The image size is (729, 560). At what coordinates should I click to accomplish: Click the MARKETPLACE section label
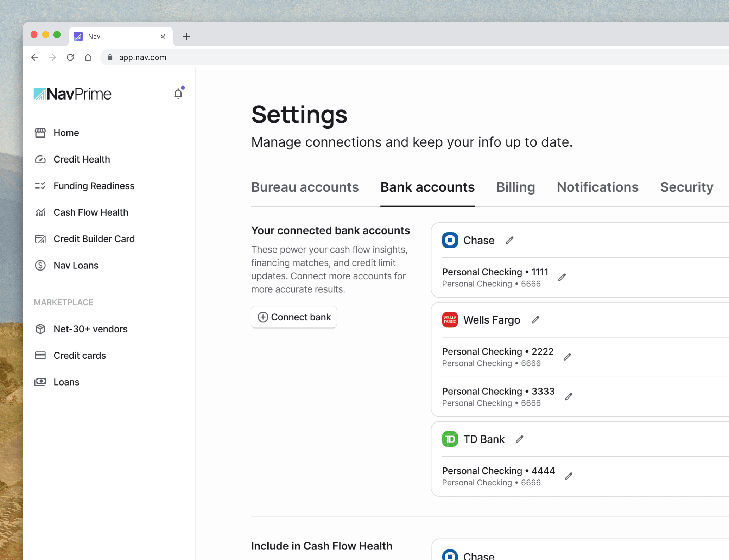(x=63, y=302)
